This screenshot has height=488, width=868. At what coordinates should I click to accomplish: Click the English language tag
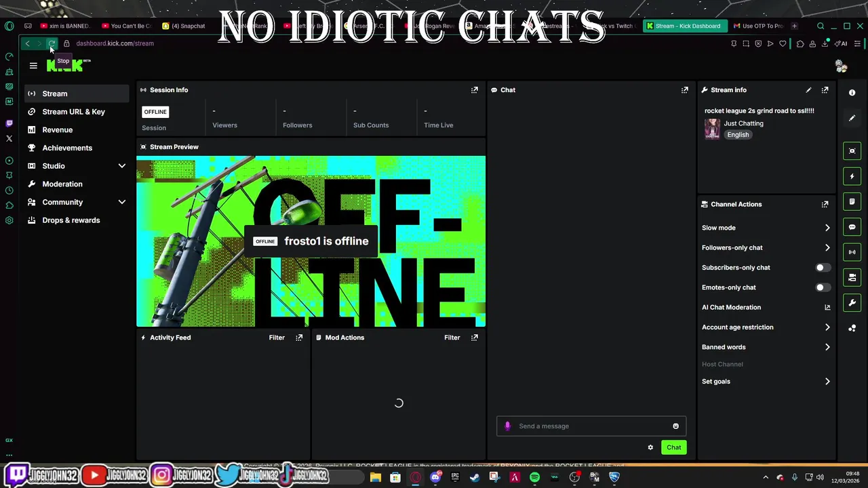(738, 135)
